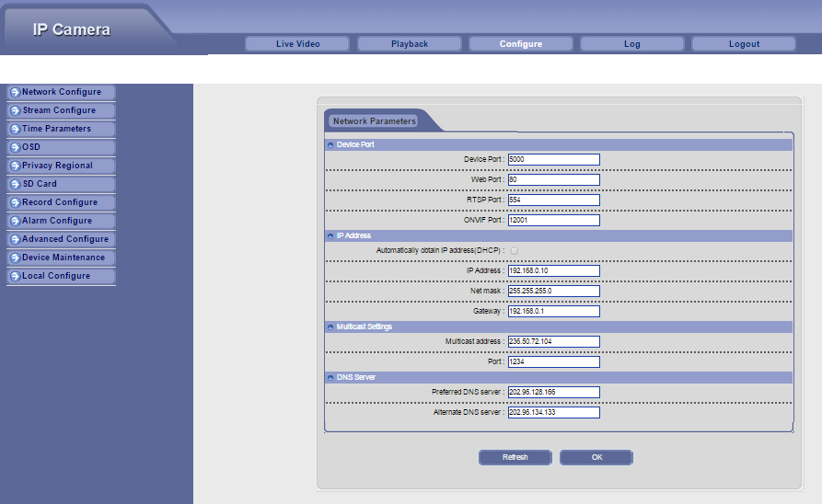The width and height of the screenshot is (822, 504).
Task: Click the Alternate DNS server field
Action: [x=553, y=412]
